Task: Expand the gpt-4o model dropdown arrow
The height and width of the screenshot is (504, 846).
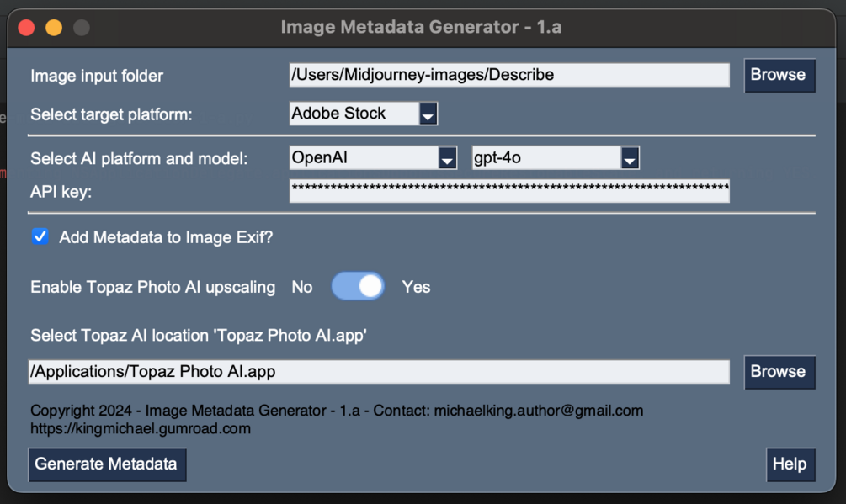Action: point(630,158)
